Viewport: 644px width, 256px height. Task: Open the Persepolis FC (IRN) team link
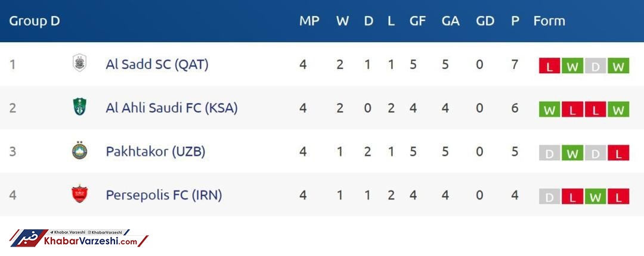point(163,195)
